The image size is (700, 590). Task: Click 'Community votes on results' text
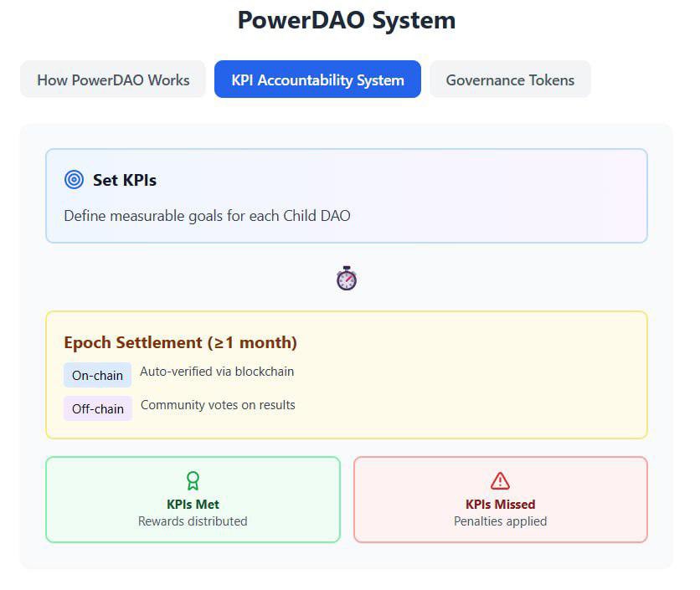218,405
